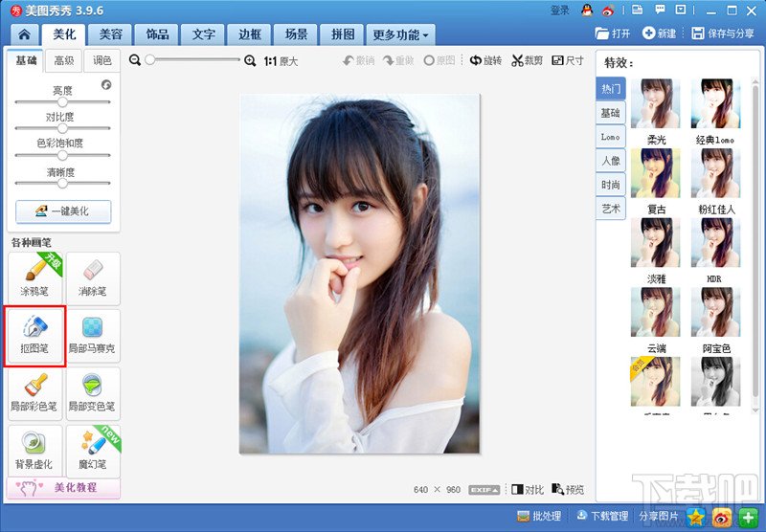Click the 尺寸 resize tool
The image size is (766, 532).
point(568,60)
